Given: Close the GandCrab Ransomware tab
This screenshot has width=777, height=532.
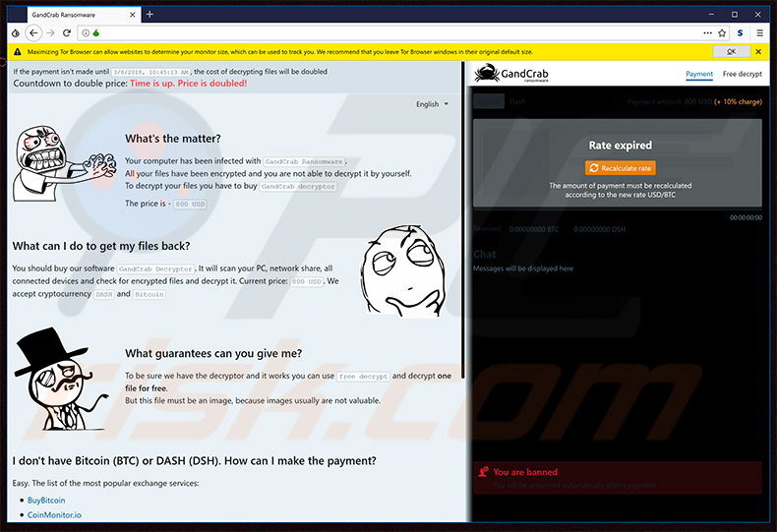Looking at the screenshot, I should 133,15.
